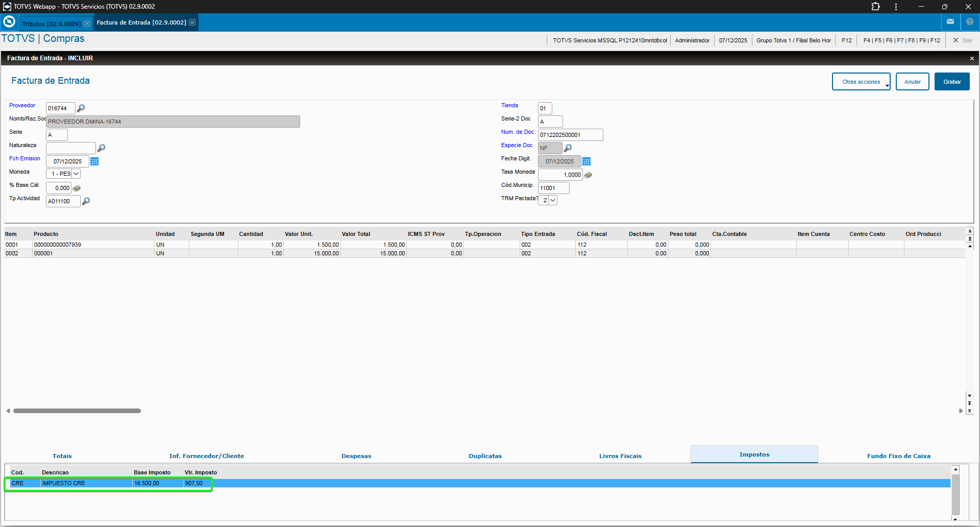Open the Duplicatas tab
Image resolution: width=980 pixels, height=527 pixels.
[485, 456]
